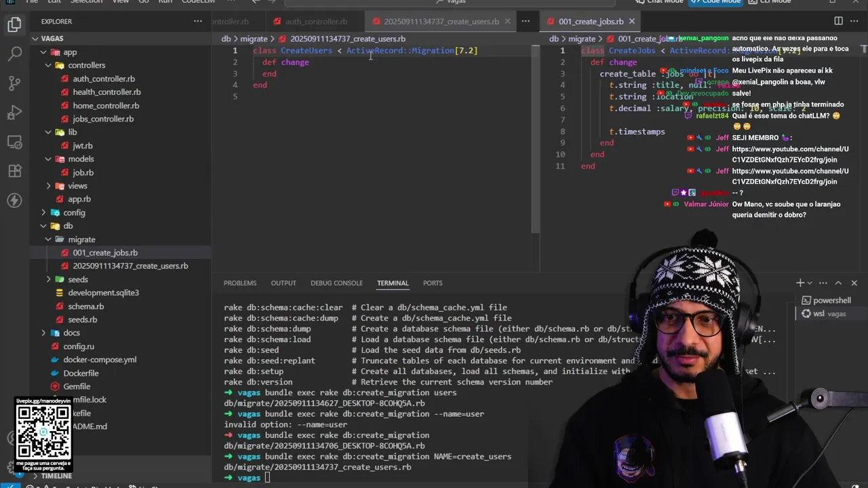The image size is (868, 488).
Task: Select the TERMINAL panel tab
Action: tap(393, 283)
